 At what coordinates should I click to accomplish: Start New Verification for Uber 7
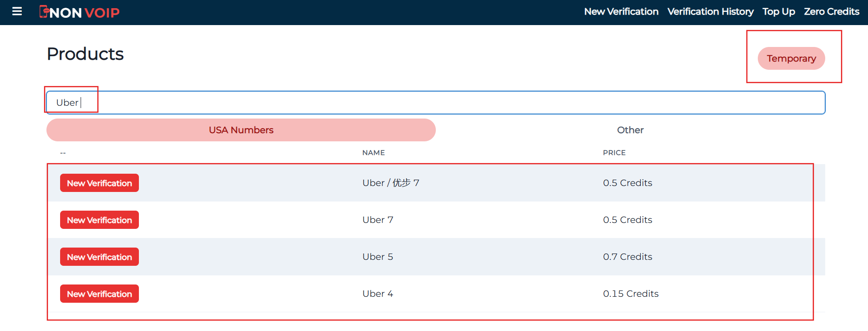point(99,220)
